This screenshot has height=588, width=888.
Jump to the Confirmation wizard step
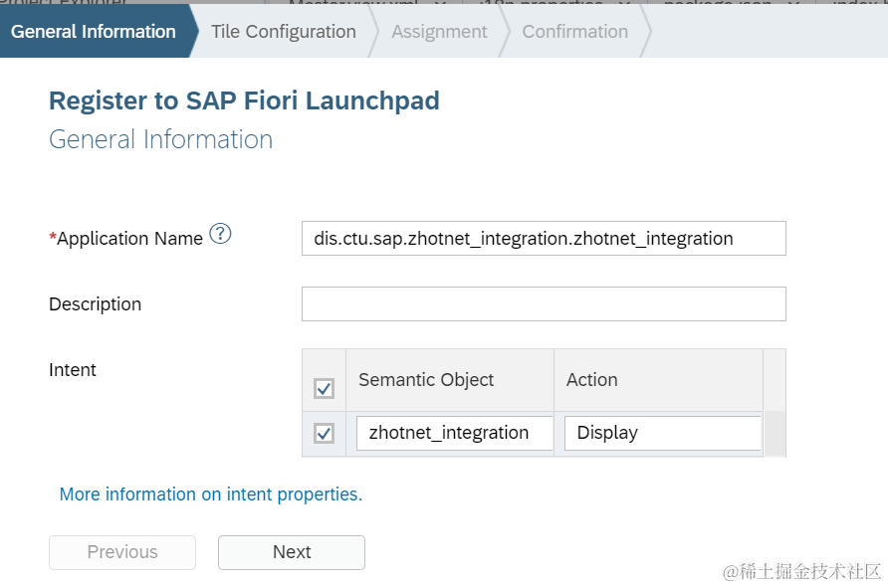tap(574, 32)
